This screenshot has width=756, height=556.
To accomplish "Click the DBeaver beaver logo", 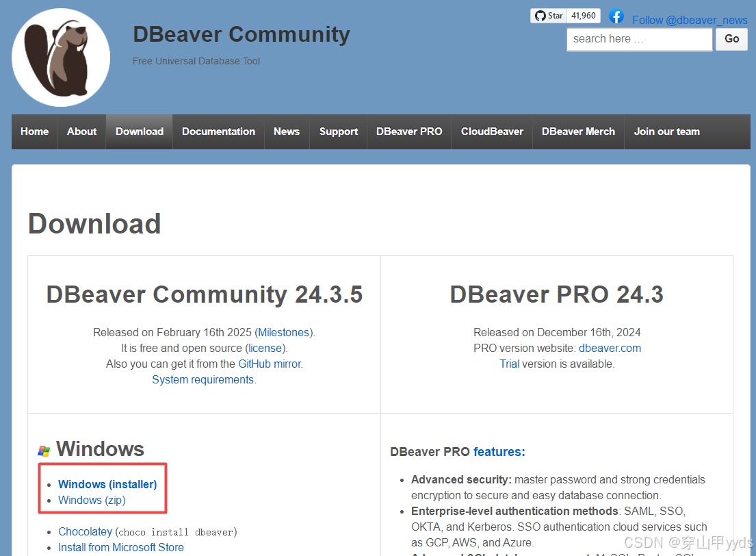I will 61,58.
